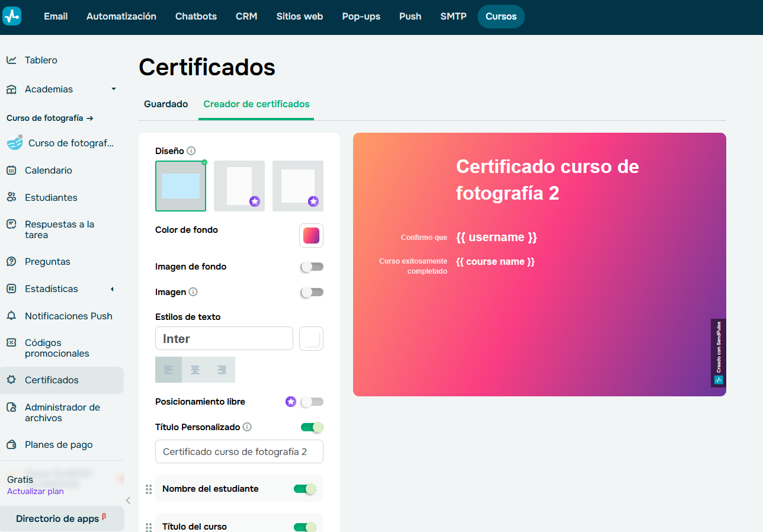The height and width of the screenshot is (532, 763).
Task: Click drag handle for Título del curso
Action: tap(149, 527)
